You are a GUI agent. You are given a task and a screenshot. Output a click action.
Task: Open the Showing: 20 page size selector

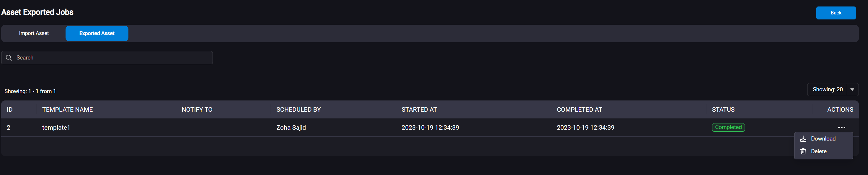(x=833, y=90)
